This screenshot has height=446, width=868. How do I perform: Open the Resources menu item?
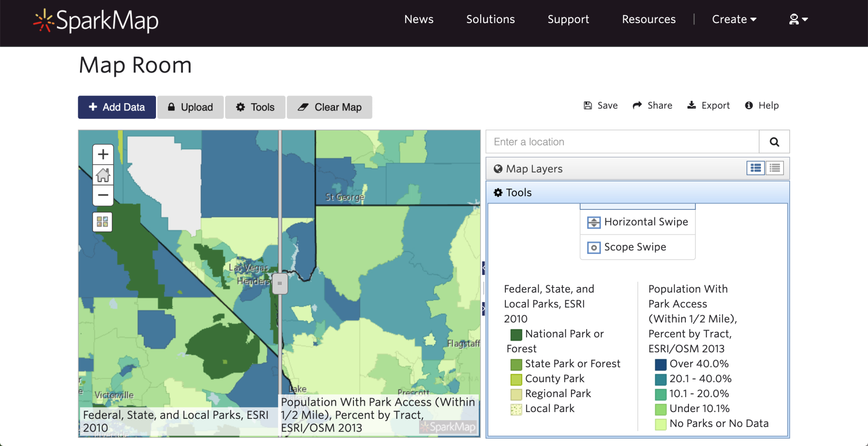point(649,19)
